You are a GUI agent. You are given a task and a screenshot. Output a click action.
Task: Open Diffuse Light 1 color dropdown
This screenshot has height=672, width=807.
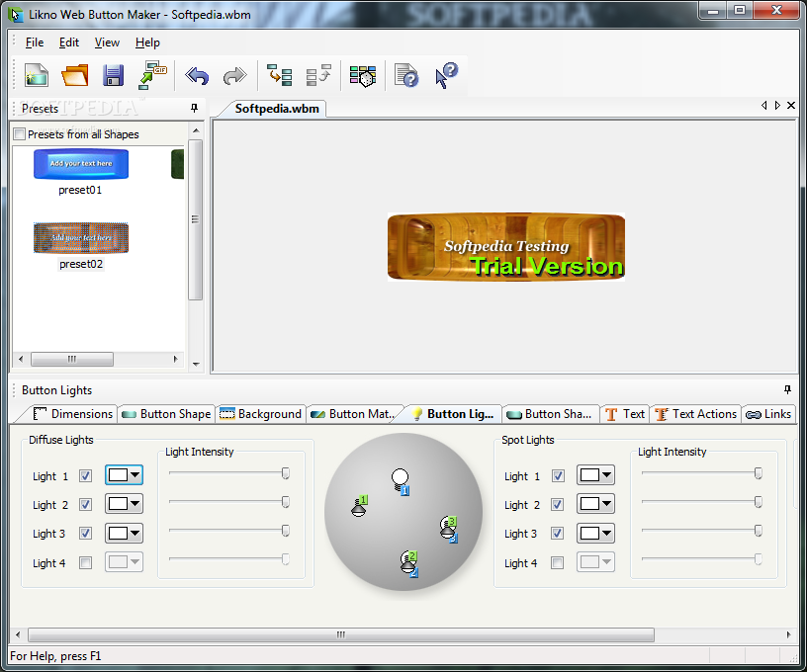click(x=124, y=475)
